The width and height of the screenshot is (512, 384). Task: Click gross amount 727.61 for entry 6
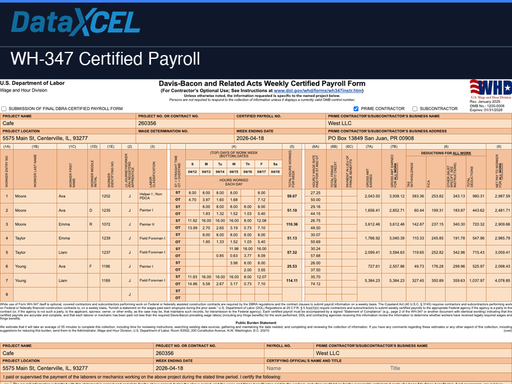point(369,266)
